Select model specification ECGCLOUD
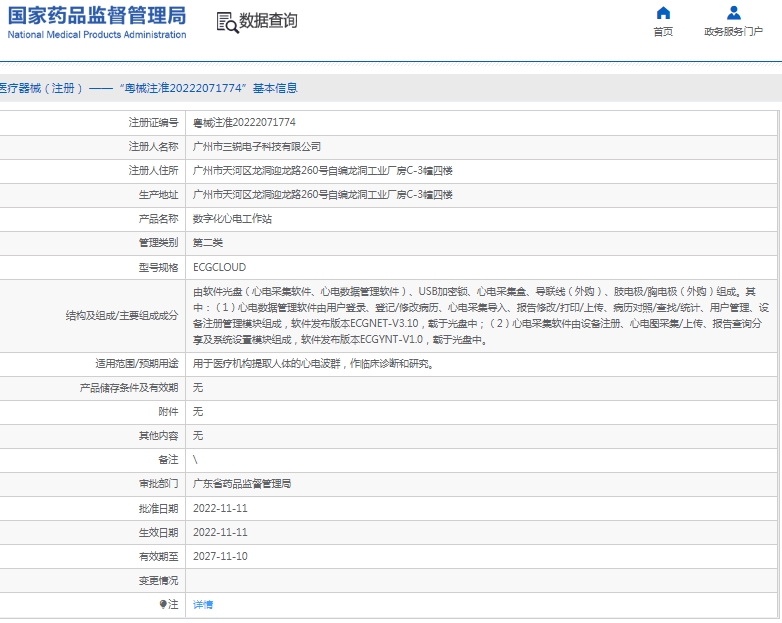782x623 pixels. [219, 267]
